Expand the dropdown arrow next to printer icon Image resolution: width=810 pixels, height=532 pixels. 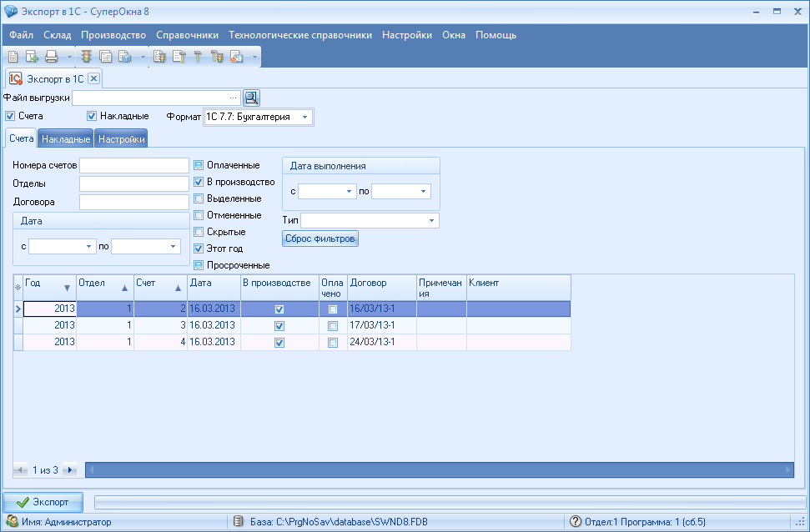pyautogui.click(x=69, y=57)
